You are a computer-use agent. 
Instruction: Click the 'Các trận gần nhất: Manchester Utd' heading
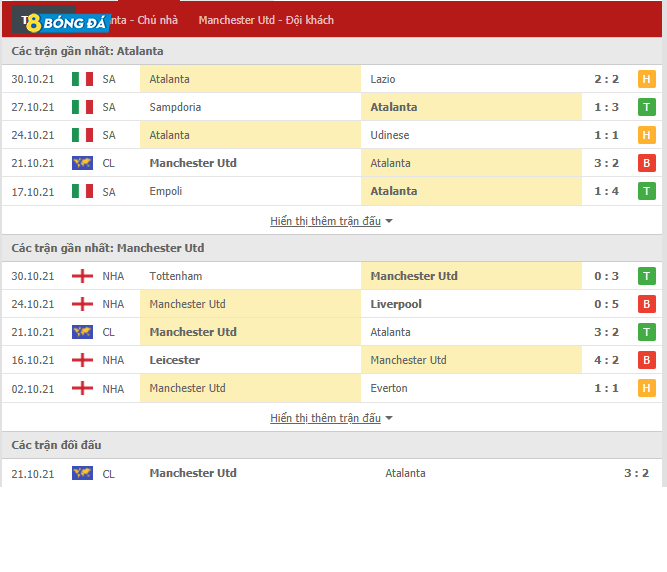[x=108, y=248]
